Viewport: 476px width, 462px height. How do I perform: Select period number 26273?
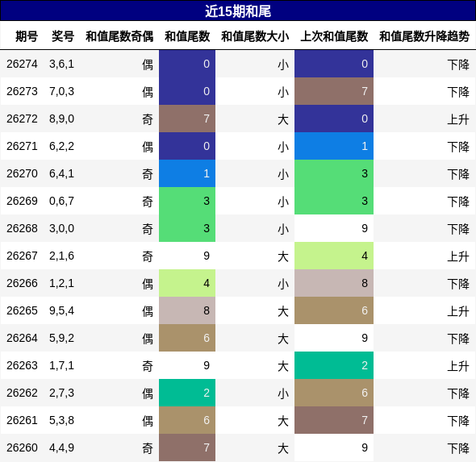coord(22,91)
